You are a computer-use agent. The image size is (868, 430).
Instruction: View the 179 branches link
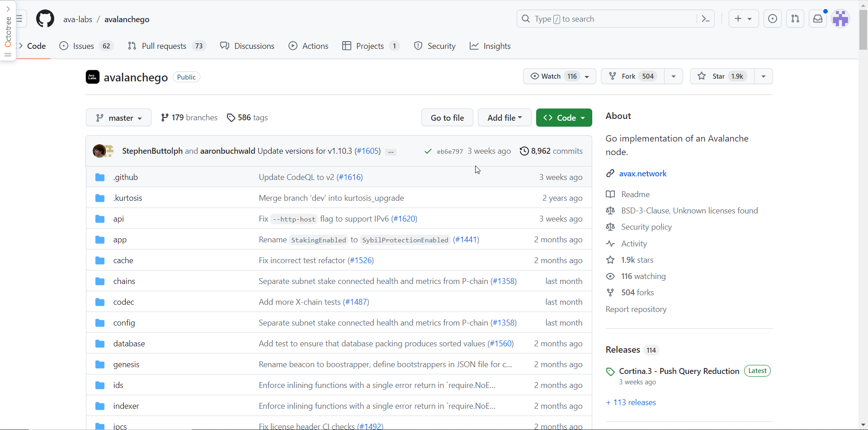pos(189,118)
